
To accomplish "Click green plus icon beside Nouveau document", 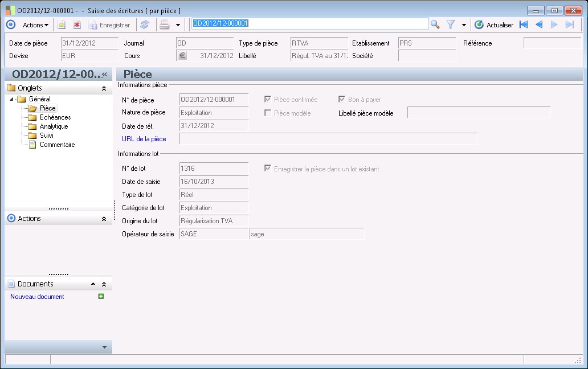I will click(101, 296).
